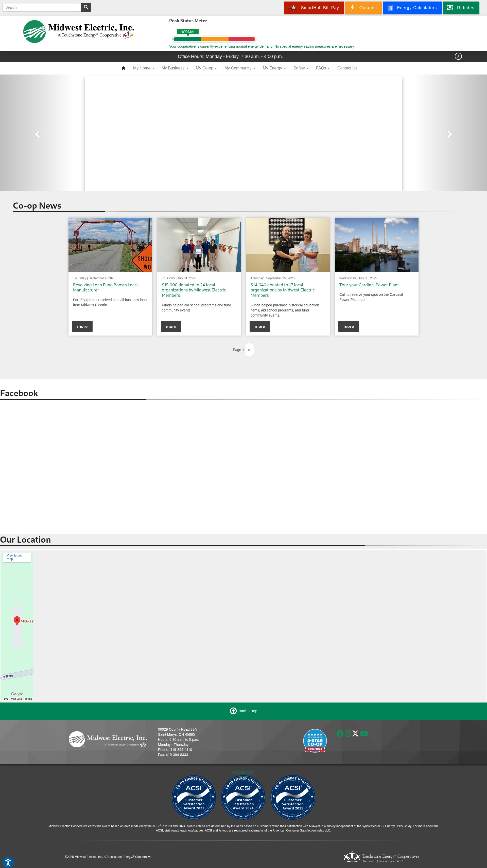This screenshot has height=868, width=487.
Task: Expand the Safety menu
Action: 301,68
